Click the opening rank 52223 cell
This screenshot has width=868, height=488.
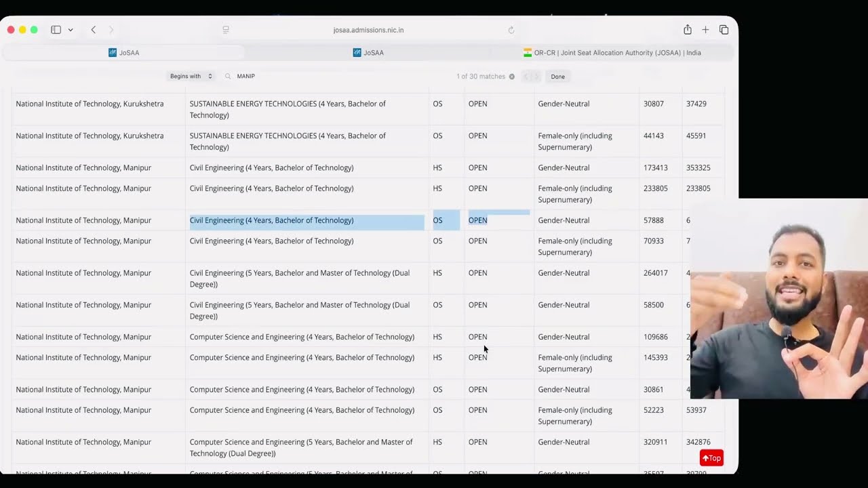click(x=654, y=410)
